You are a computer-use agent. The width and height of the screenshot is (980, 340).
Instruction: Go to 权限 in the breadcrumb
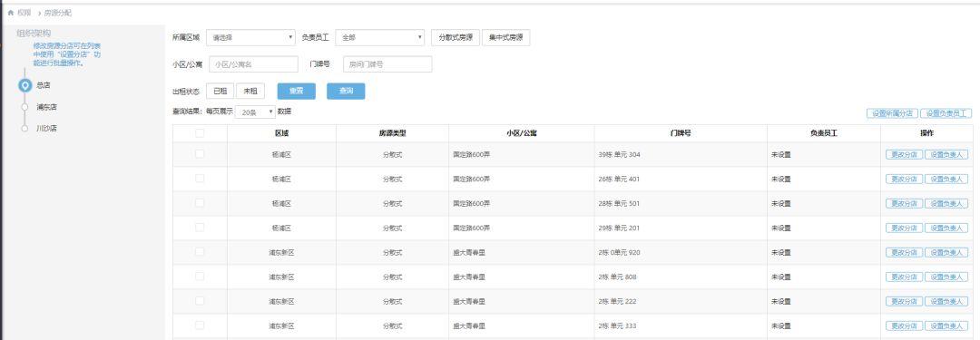coord(24,13)
